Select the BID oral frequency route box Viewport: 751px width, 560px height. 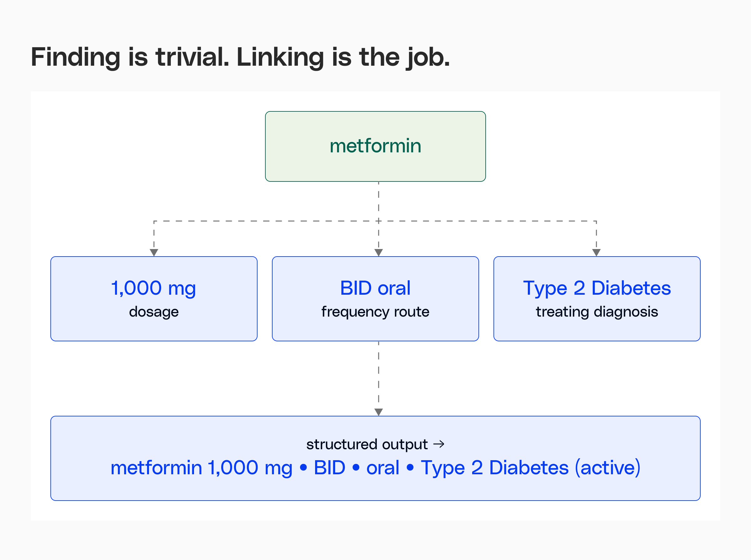[375, 299]
